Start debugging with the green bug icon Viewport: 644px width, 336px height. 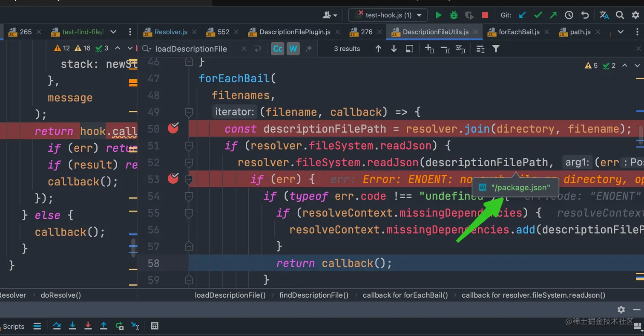454,15
